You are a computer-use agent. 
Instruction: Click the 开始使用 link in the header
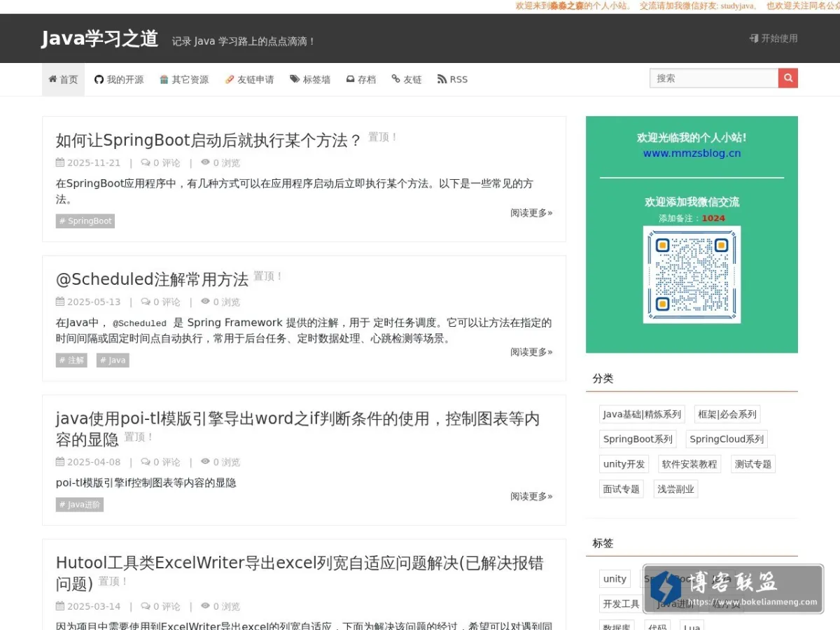coord(773,38)
